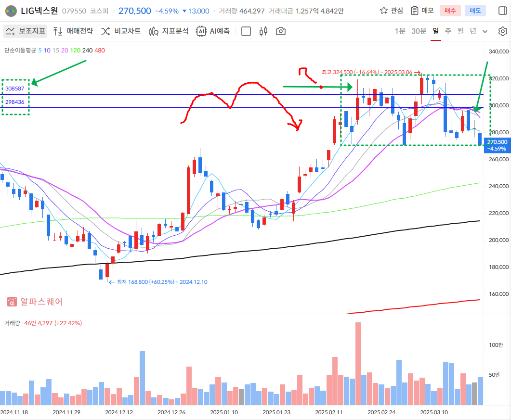Open the 지표분석 indicator analysis tool
Image resolution: width=511 pixels, height=420 pixels.
pos(169,31)
